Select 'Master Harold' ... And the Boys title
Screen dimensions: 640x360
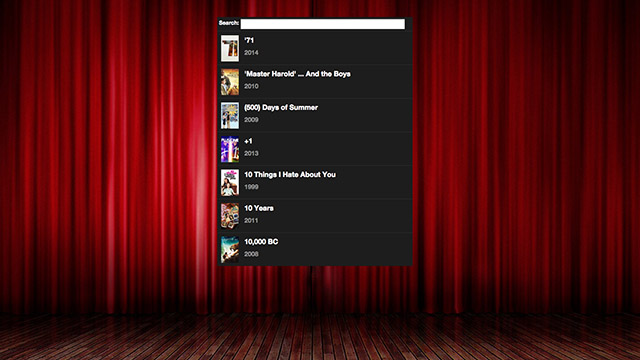tap(297, 74)
